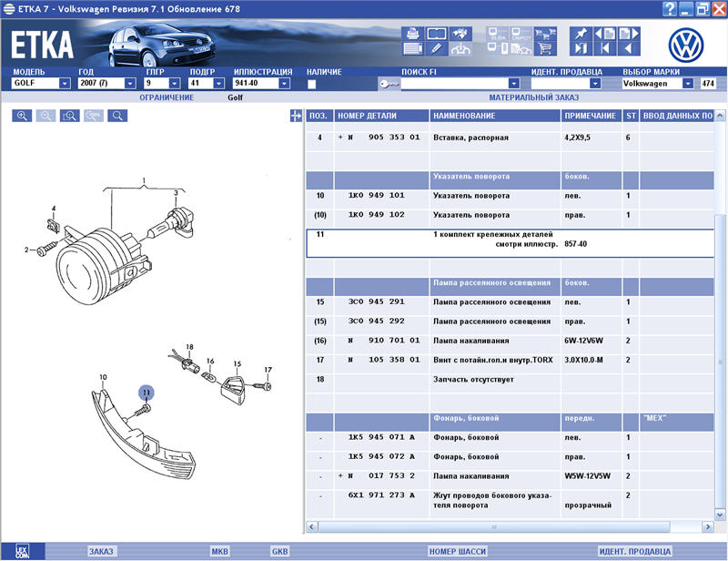Image resolution: width=728 pixels, height=561 pixels.
Task: Click the GKB bottom bar item
Action: [279, 551]
